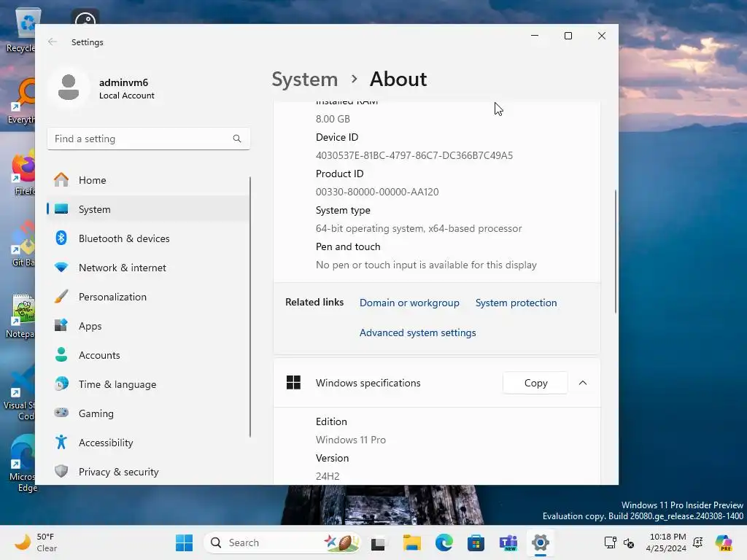This screenshot has width=747, height=560.
Task: Click the System breadcrumb link
Action: (x=304, y=79)
